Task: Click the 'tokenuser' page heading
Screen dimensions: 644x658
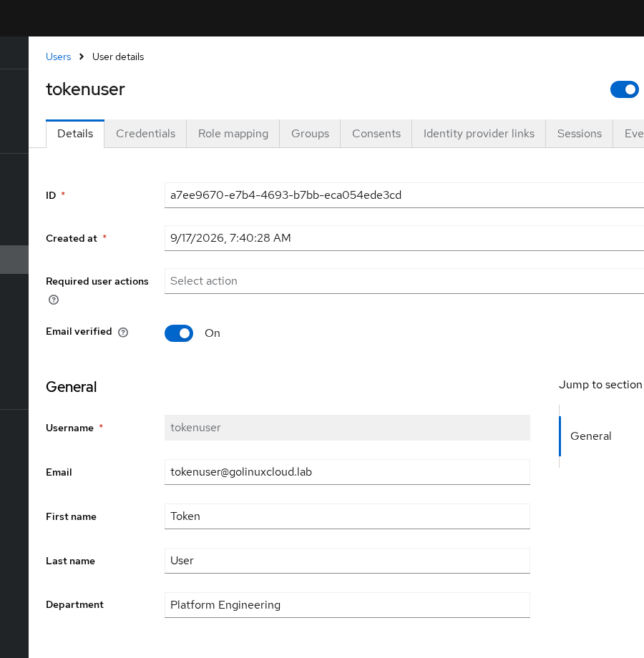Action: coord(85,89)
